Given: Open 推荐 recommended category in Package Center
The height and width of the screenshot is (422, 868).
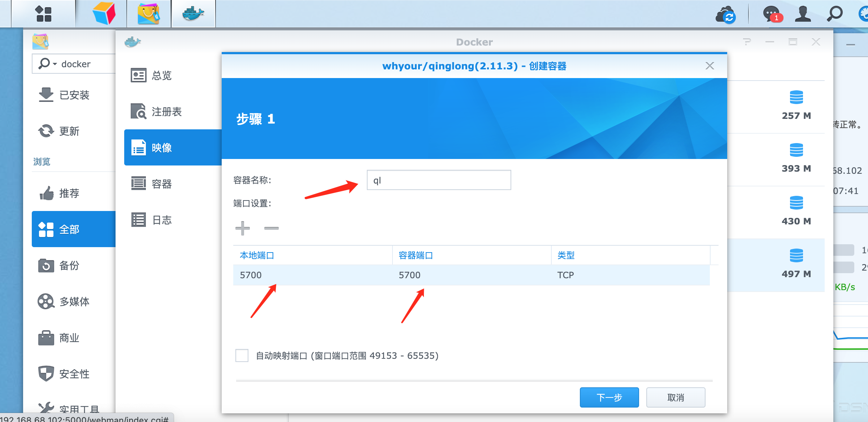Looking at the screenshot, I should coord(74,193).
